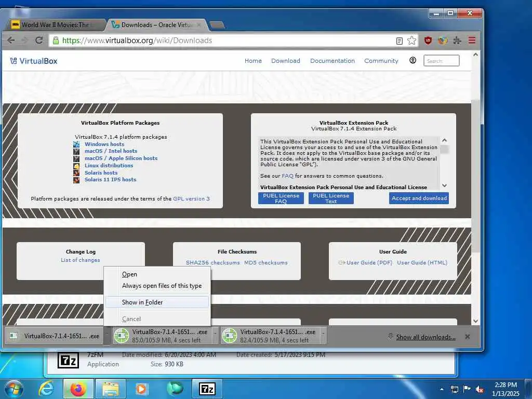The width and height of the screenshot is (532, 399).
Task: Close the downloads bar with the X
Action: (468, 337)
